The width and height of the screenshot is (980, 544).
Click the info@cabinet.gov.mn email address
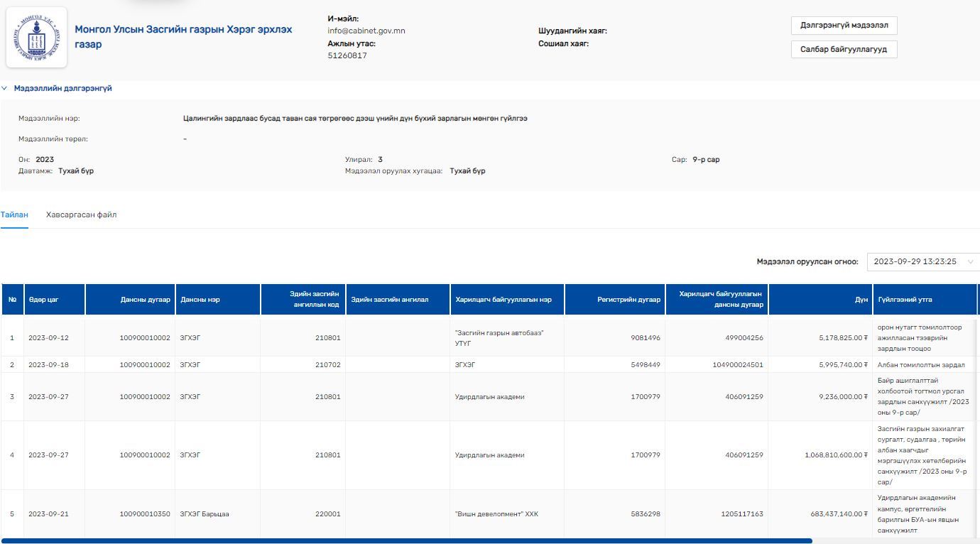(x=366, y=31)
